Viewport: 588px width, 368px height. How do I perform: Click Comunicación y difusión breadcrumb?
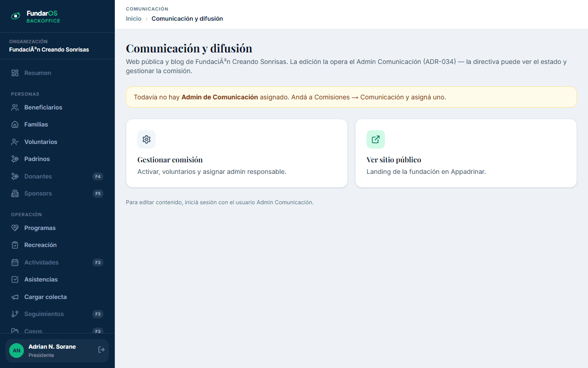pos(187,19)
